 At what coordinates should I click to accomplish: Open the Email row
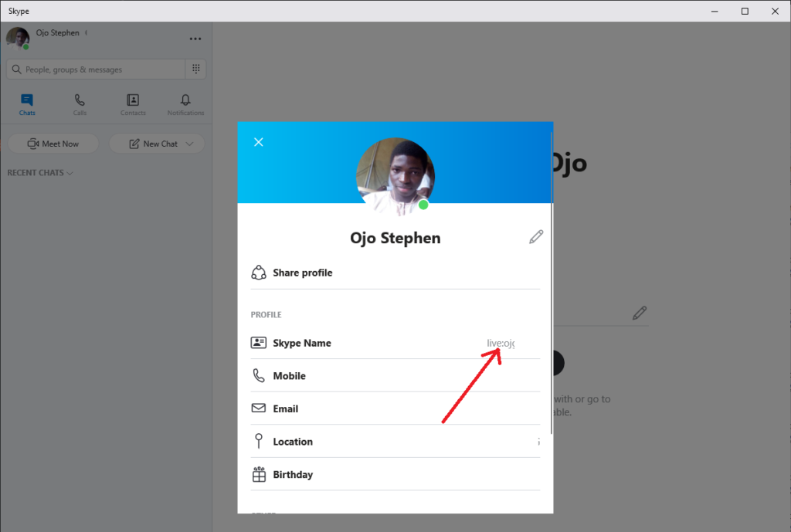pyautogui.click(x=395, y=408)
